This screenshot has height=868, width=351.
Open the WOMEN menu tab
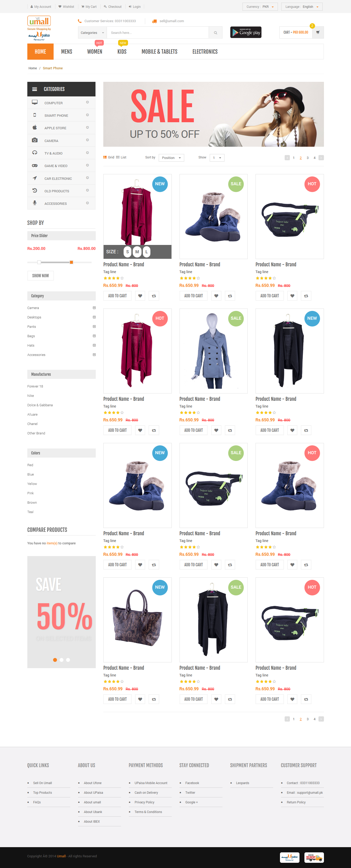pyautogui.click(x=94, y=52)
